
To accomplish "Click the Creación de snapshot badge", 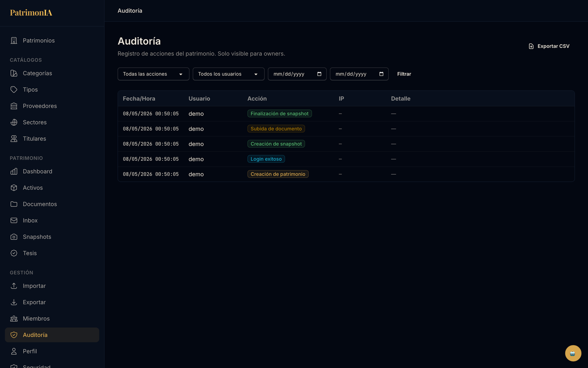I will [276, 144].
